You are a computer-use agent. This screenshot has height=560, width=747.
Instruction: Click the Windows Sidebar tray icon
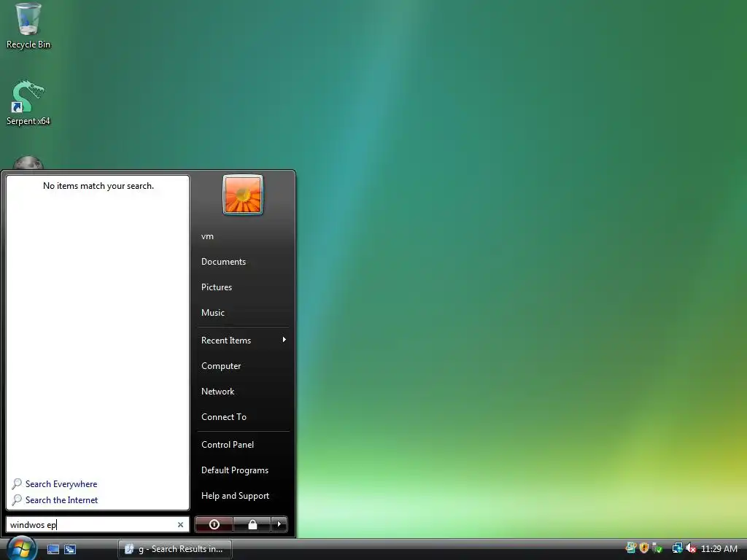click(x=631, y=548)
